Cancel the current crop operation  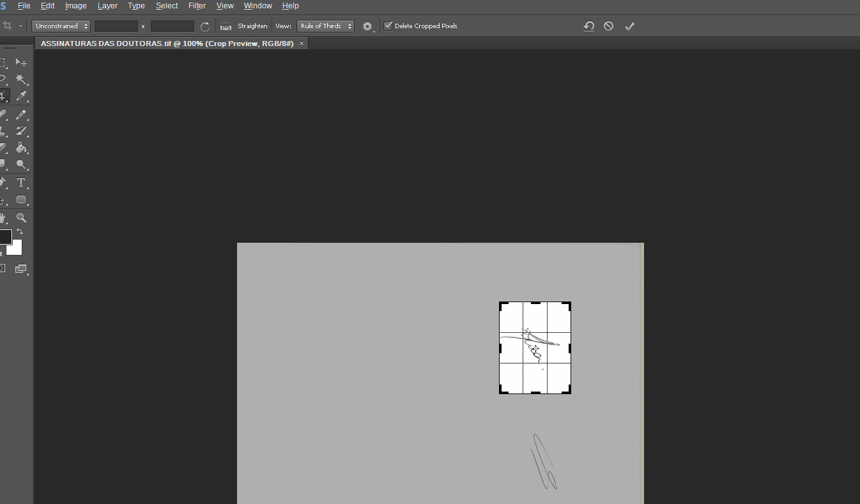609,26
